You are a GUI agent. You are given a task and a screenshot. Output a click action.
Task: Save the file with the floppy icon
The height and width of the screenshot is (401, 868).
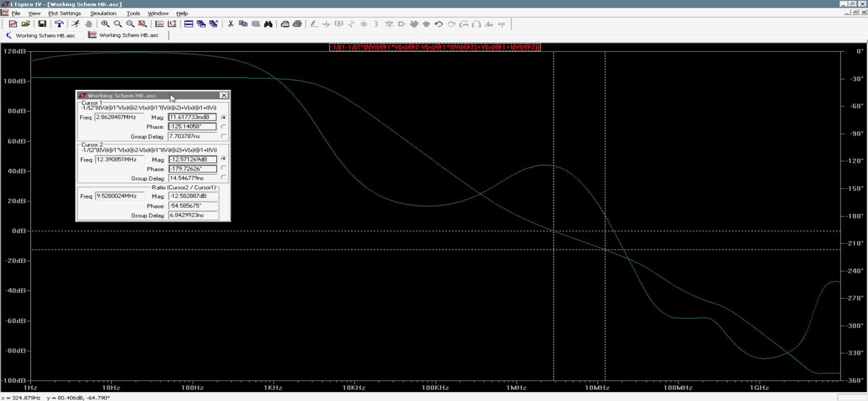click(x=42, y=24)
